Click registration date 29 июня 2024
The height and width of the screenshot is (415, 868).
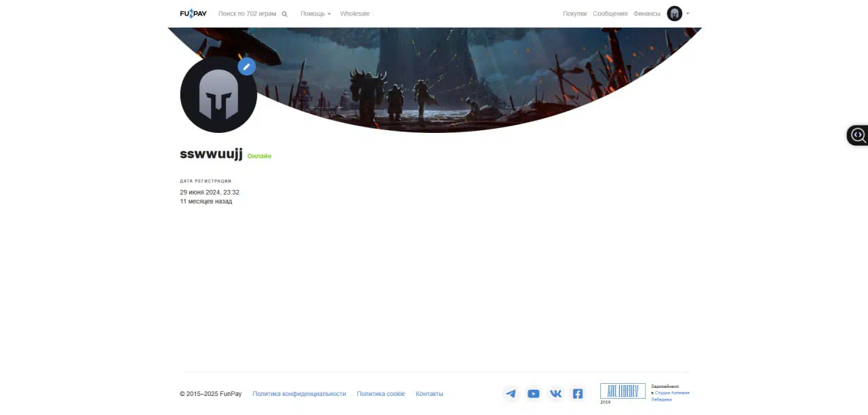pos(210,193)
